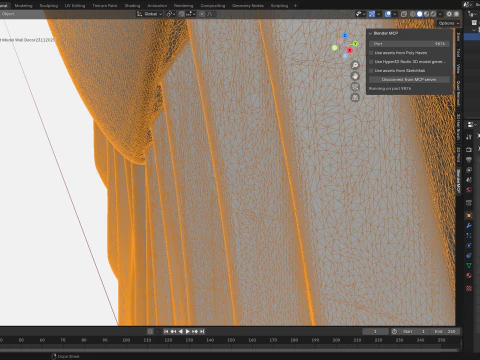480x360 pixels.
Task: Switch to the Sculpting workspace tab
Action: (x=49, y=6)
